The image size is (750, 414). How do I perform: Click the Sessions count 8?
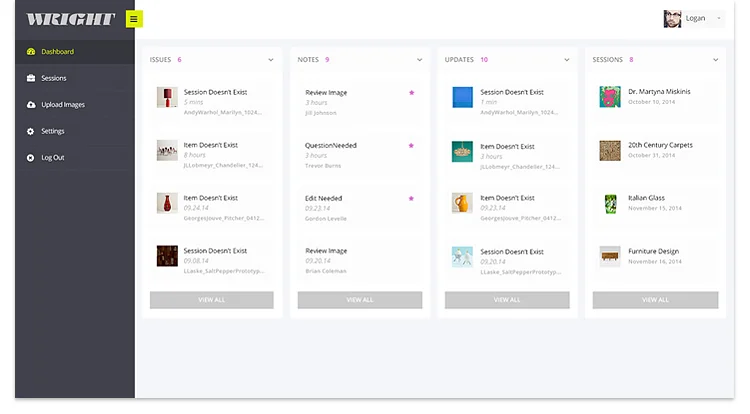tap(631, 60)
